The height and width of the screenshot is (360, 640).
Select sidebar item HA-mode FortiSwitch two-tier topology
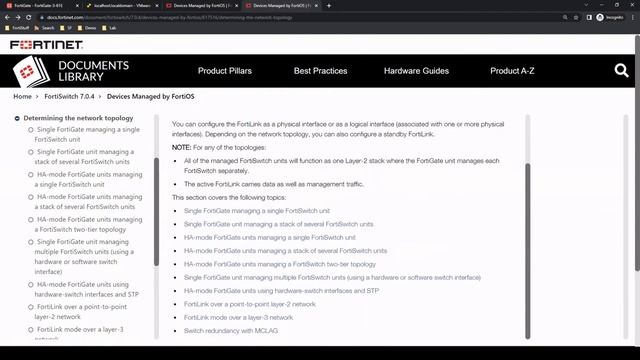88,224
